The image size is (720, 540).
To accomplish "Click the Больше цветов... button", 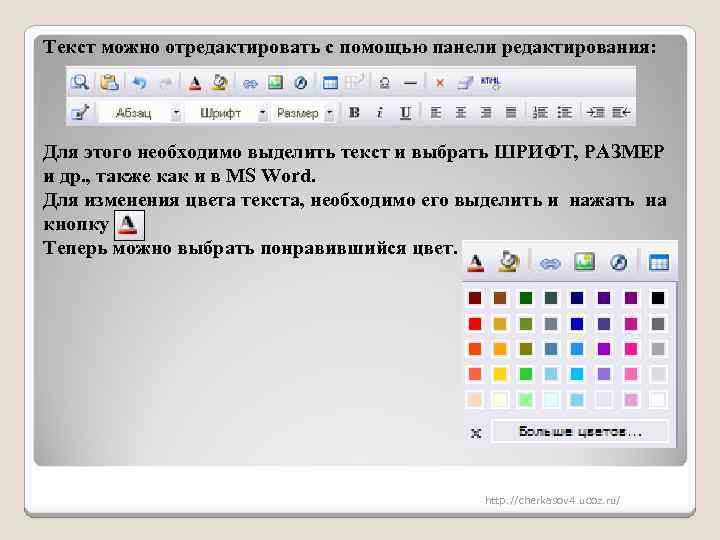I will tap(580, 432).
